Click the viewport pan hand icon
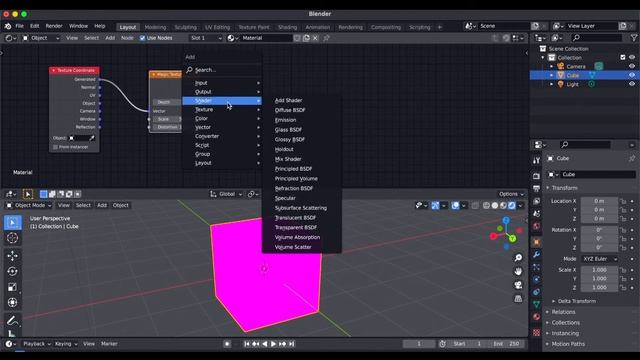The width and height of the screenshot is (640, 360). pos(518,271)
